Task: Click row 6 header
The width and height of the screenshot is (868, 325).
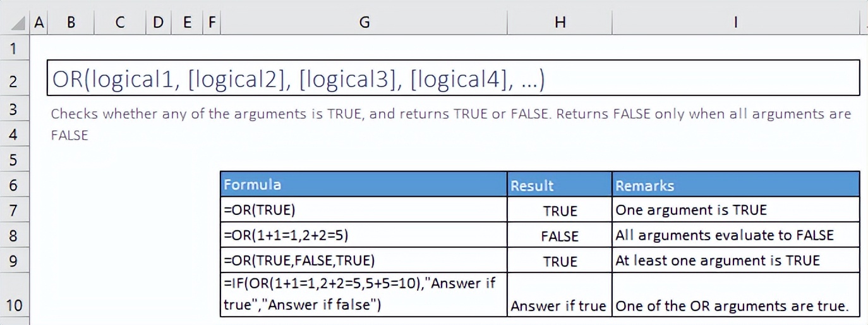Action: [15, 185]
